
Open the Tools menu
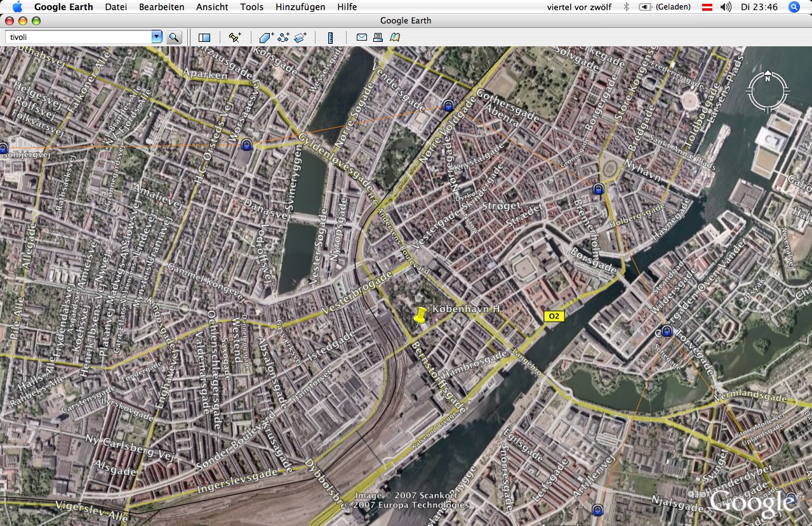click(252, 7)
